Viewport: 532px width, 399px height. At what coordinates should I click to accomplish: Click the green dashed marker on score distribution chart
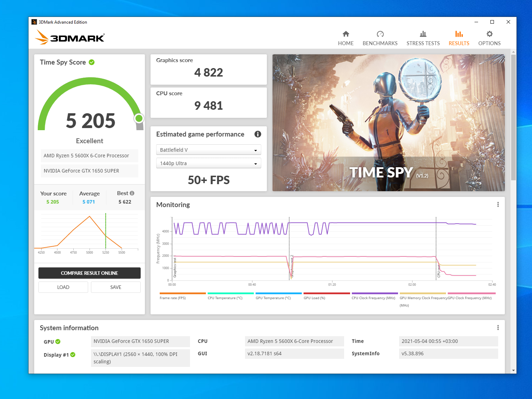click(x=105, y=231)
